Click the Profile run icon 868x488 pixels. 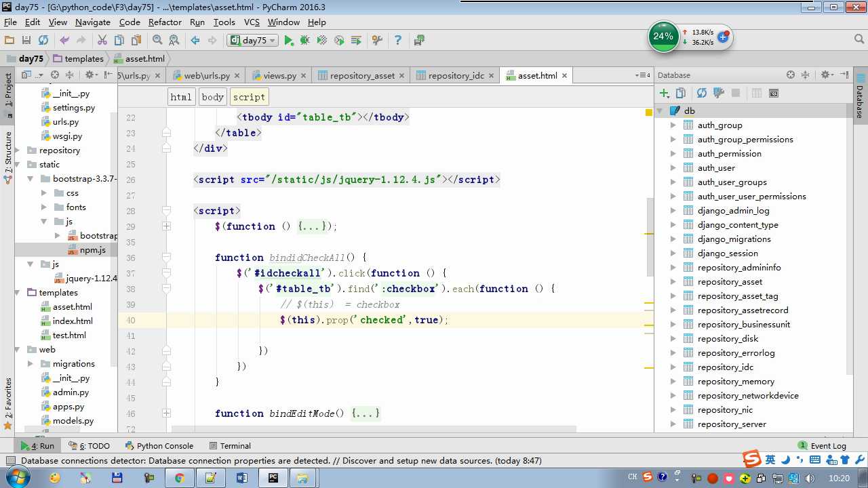click(x=339, y=41)
